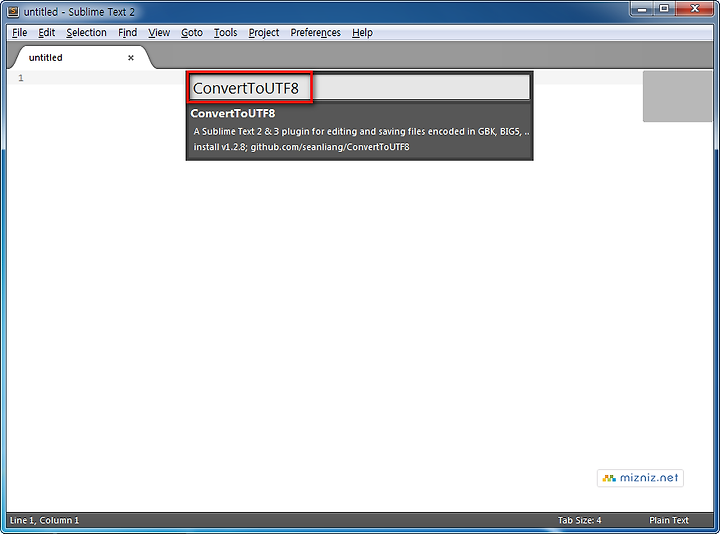
Task: Open the Selection menu
Action: pyautogui.click(x=86, y=33)
